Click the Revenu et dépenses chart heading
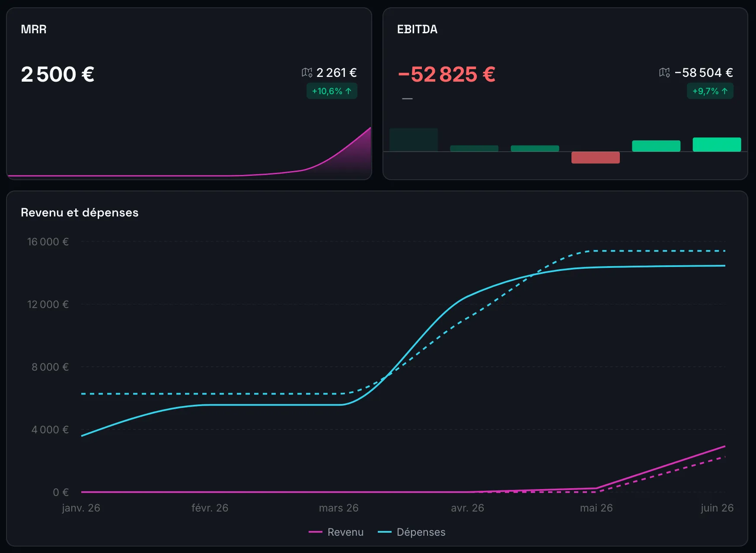 tap(80, 213)
